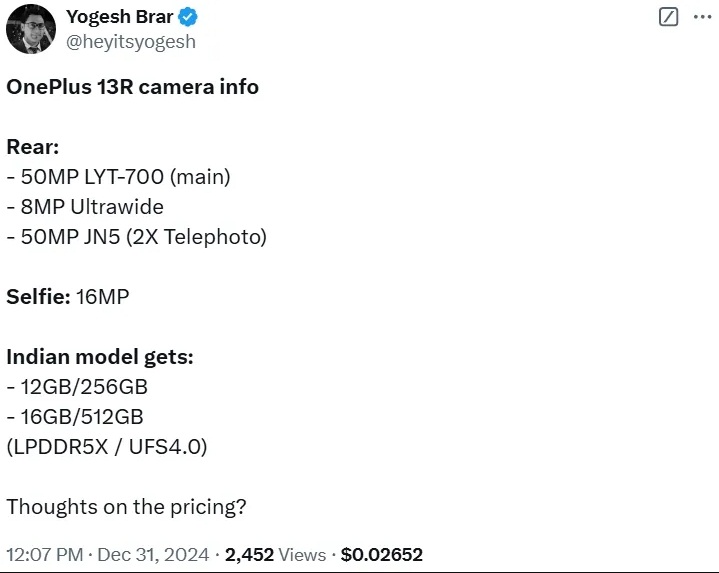The height and width of the screenshot is (573, 719).
Task: Click the "Rear:" label
Action: pos(33,147)
